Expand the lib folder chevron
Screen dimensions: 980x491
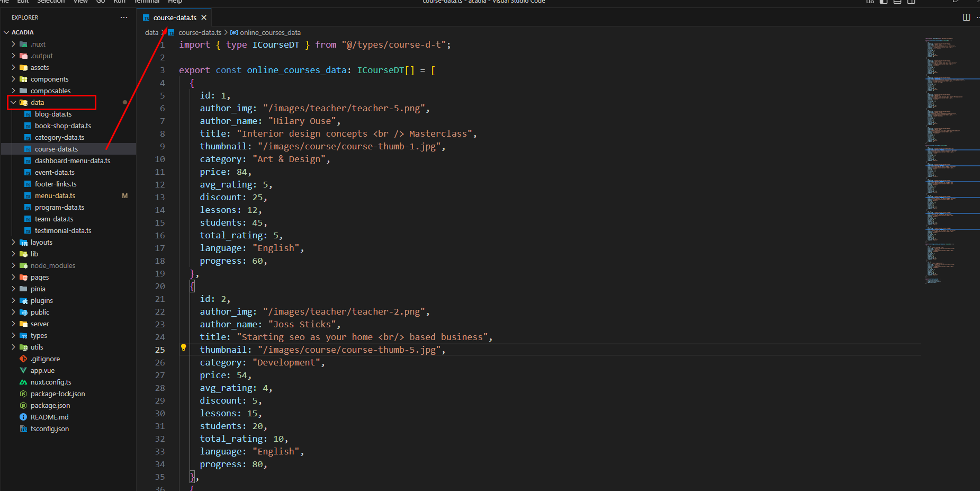pyautogui.click(x=13, y=254)
